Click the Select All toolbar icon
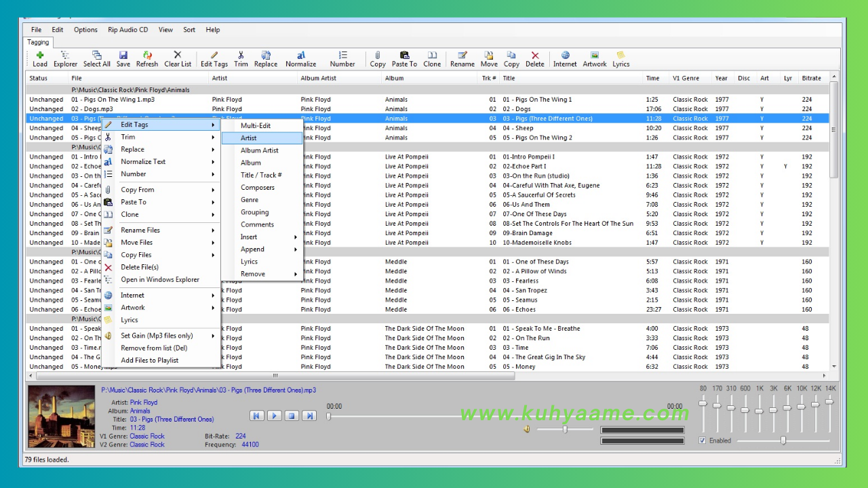 pyautogui.click(x=96, y=56)
